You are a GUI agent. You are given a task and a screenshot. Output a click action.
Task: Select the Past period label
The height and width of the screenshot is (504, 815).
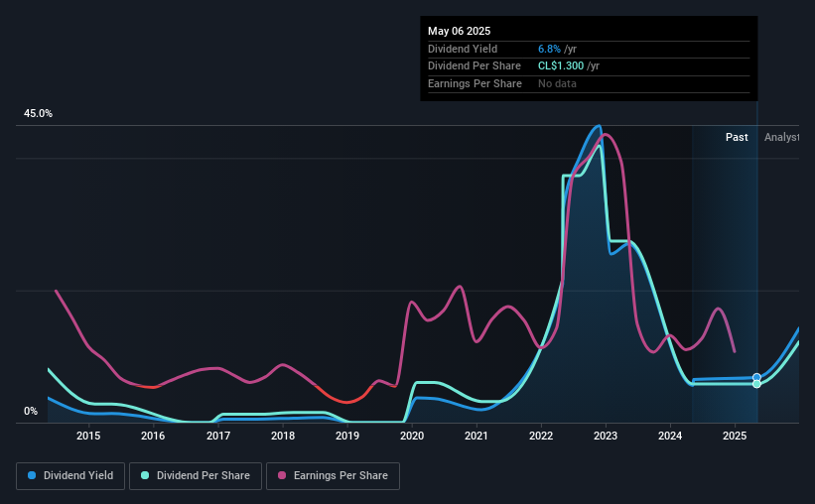click(x=737, y=137)
